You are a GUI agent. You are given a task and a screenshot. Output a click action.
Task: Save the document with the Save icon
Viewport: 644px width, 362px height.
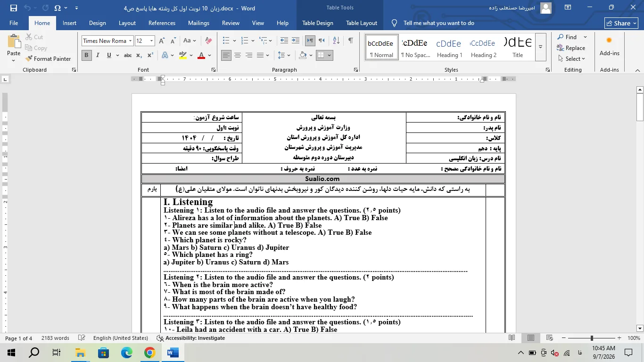click(x=13, y=8)
